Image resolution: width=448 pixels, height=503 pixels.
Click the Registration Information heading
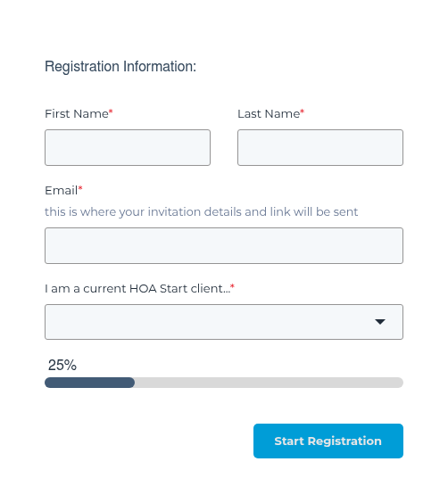120,67
